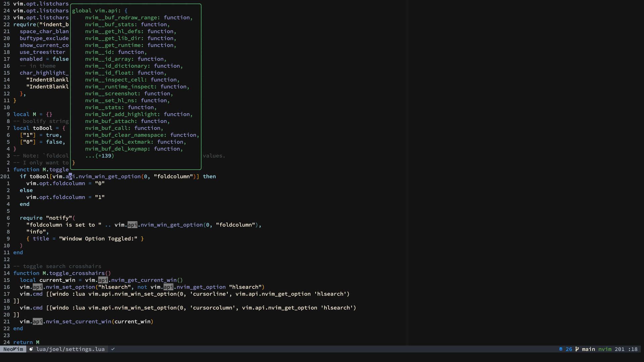Click nvim_win_get_option on the cursor line 201
Screen dimensions: 644x362
110,176
